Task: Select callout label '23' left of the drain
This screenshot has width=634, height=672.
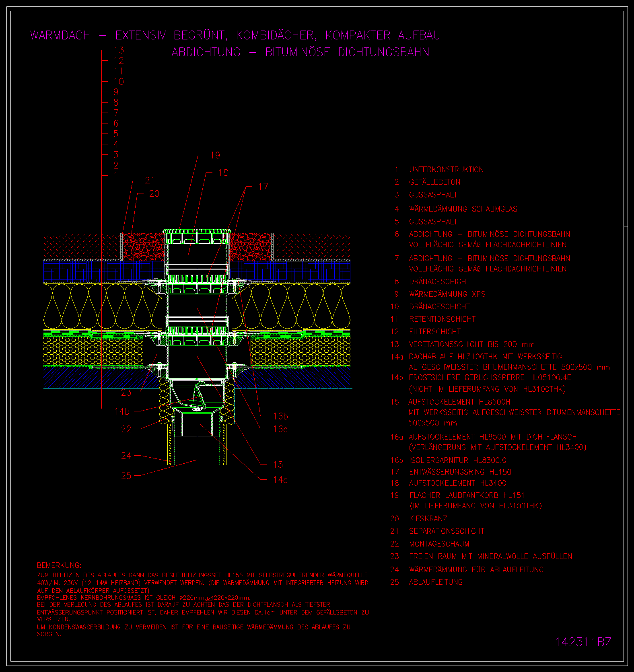Action: [x=126, y=393]
